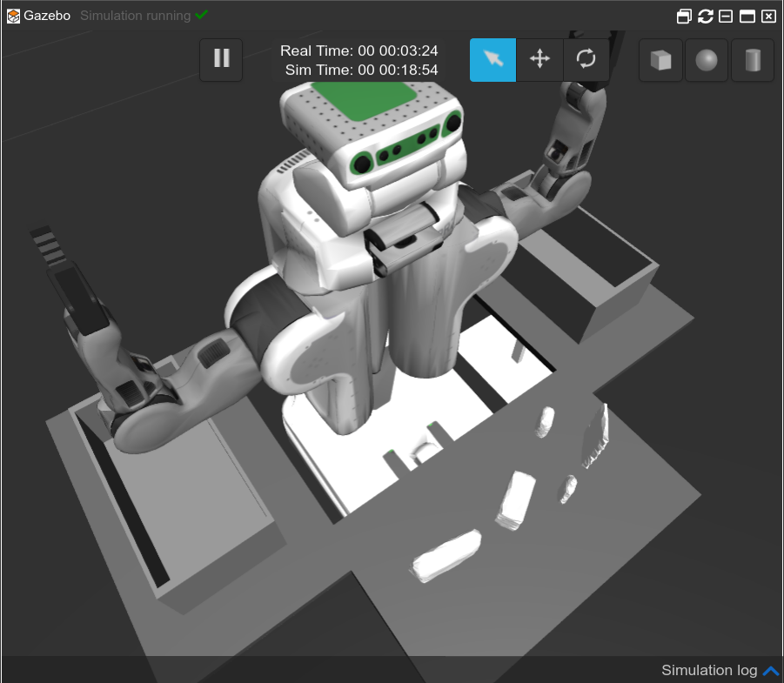
Task: Activate the rotate tool
Action: [x=586, y=59]
